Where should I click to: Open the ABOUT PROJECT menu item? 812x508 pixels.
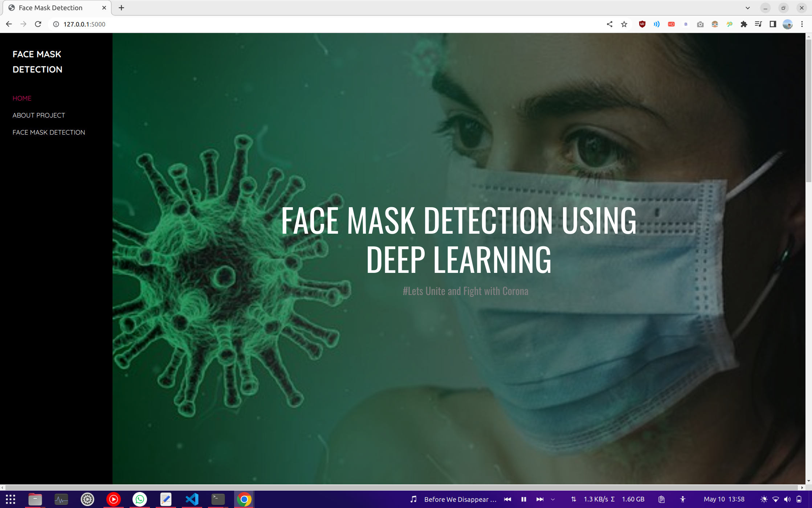38,115
